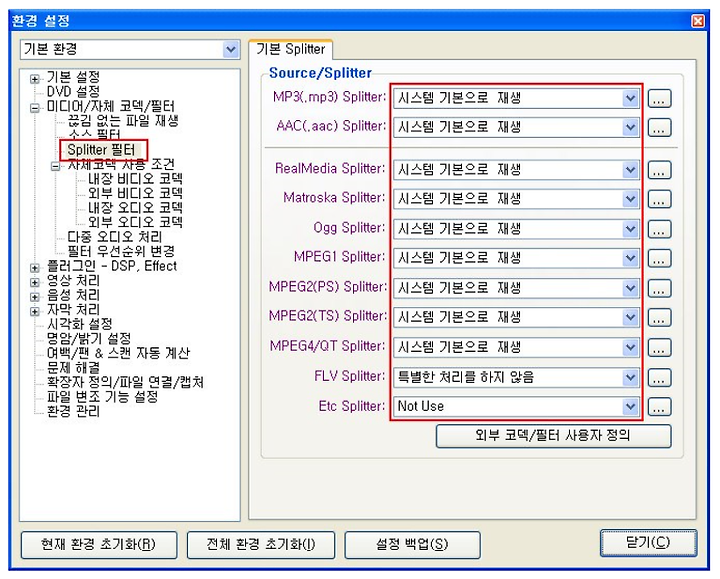The width and height of the screenshot is (720, 579).
Task: Open the MPEG2(TS) Splitter dropdown
Action: pos(516,317)
